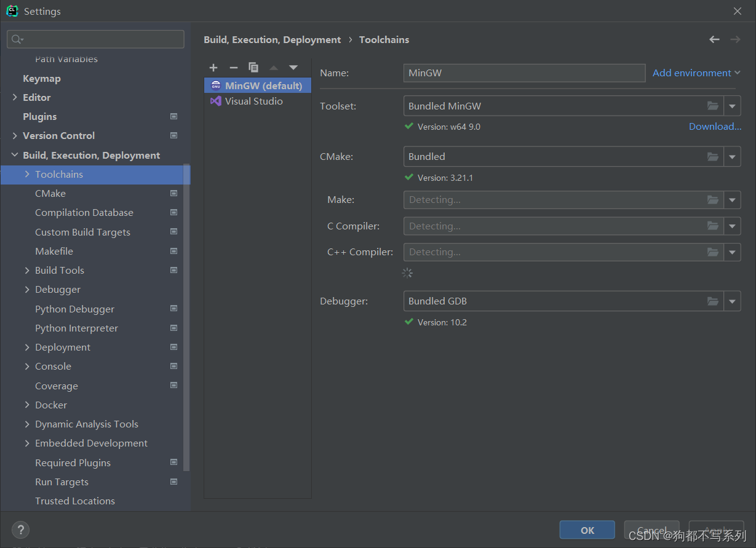
Task: Click the project-level icon next to Version Control
Action: pyautogui.click(x=173, y=135)
